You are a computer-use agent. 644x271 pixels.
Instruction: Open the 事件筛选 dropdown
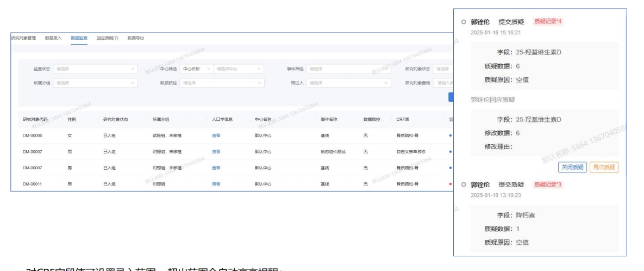[x=349, y=69]
